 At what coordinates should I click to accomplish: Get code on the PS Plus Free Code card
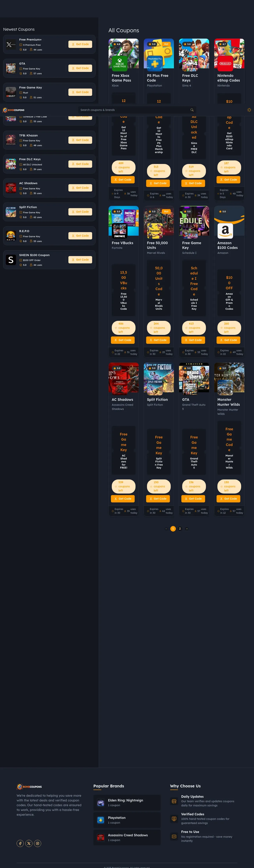tap(158, 183)
